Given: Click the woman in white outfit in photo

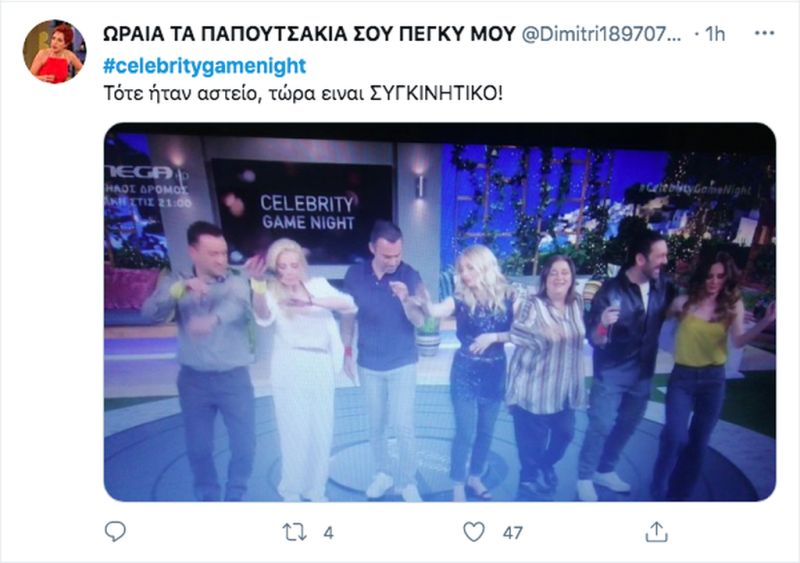Looking at the screenshot, I should pyautogui.click(x=303, y=369).
